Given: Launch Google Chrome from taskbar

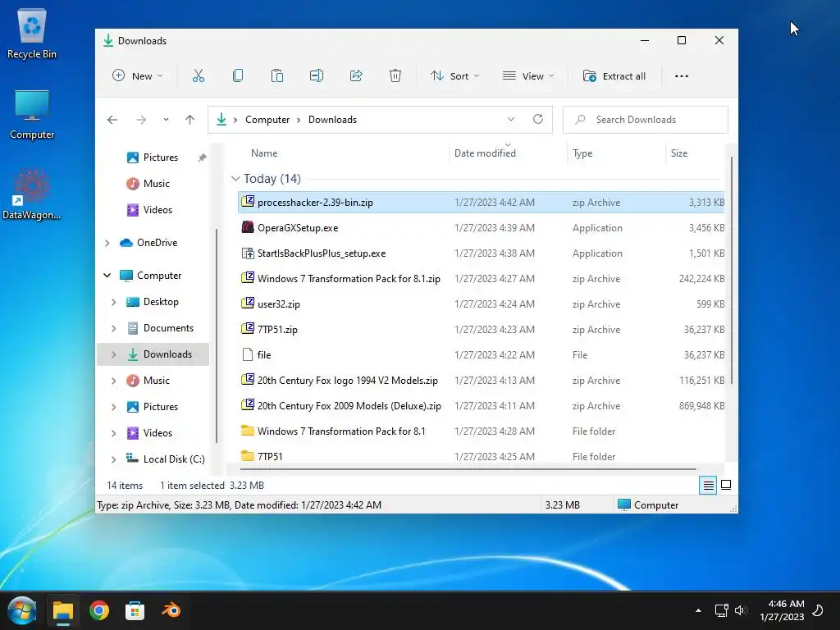Looking at the screenshot, I should pos(99,610).
